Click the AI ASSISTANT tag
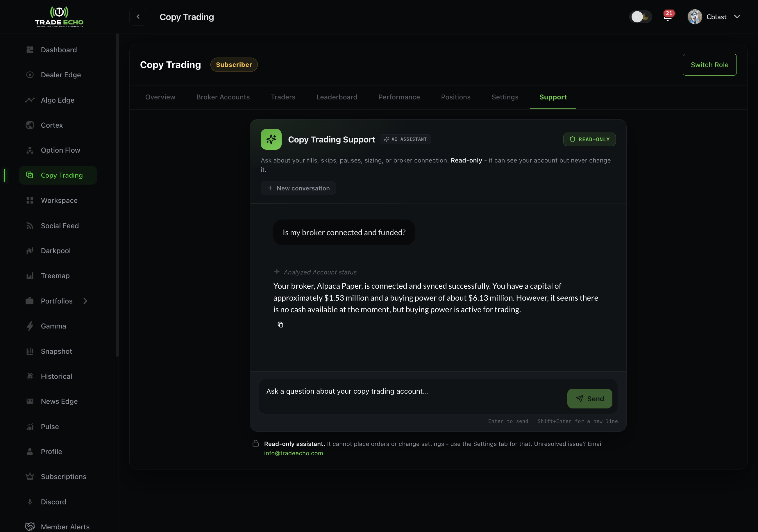 coord(405,139)
